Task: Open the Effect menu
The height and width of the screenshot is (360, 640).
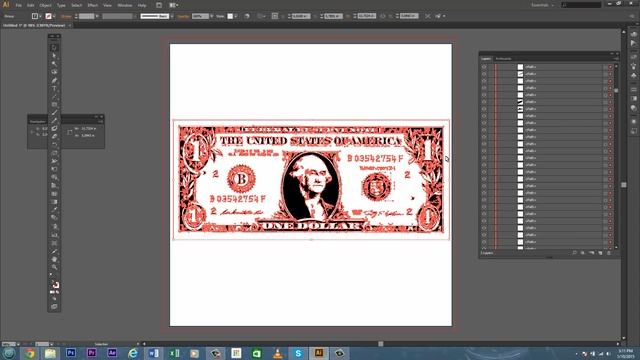Action: 93,5
